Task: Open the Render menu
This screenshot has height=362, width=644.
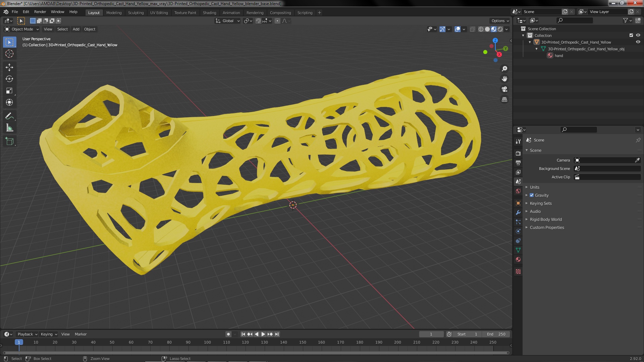Action: 40,12
